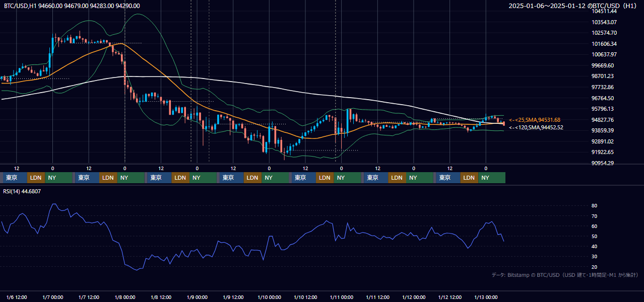Click the RSI scale value 20
This screenshot has height=302, width=644.
click(594, 267)
